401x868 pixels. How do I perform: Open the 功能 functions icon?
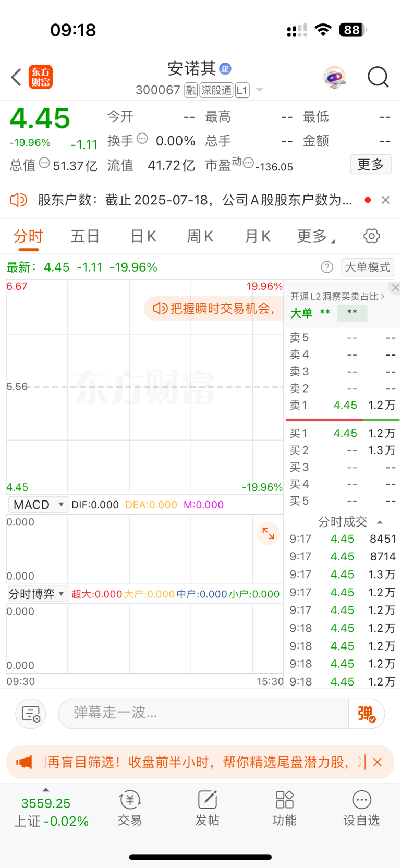(x=284, y=809)
